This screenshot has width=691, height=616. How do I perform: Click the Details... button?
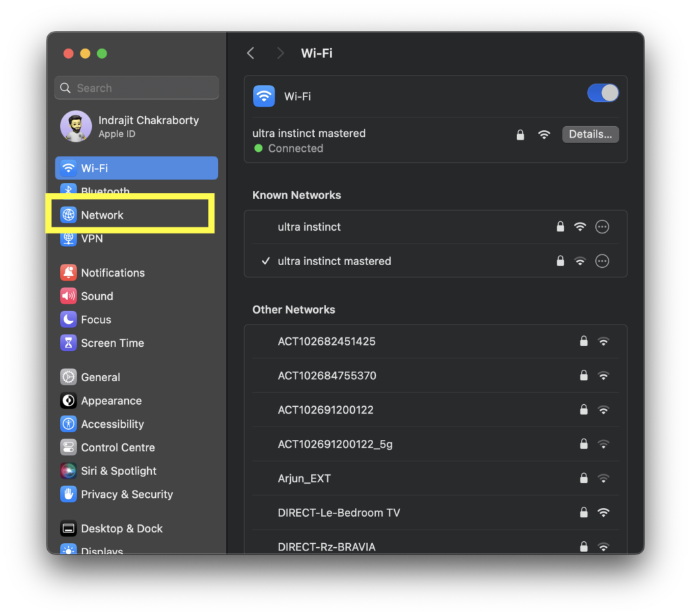point(590,134)
